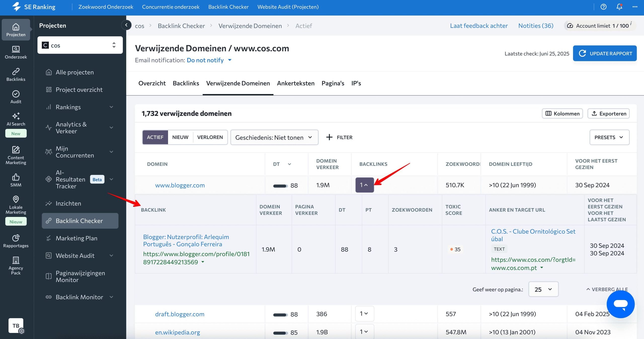
Task: Expand Website Audit section
Action: point(80,255)
